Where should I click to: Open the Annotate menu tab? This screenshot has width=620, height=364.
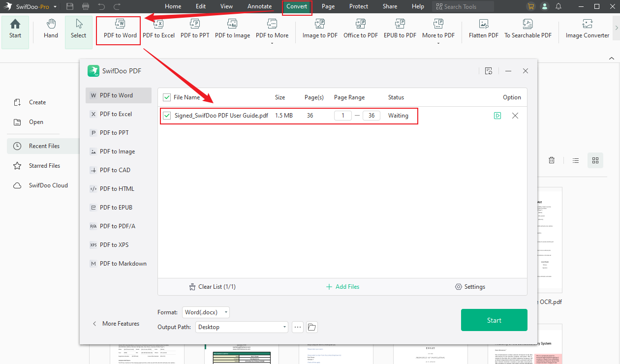259,6
